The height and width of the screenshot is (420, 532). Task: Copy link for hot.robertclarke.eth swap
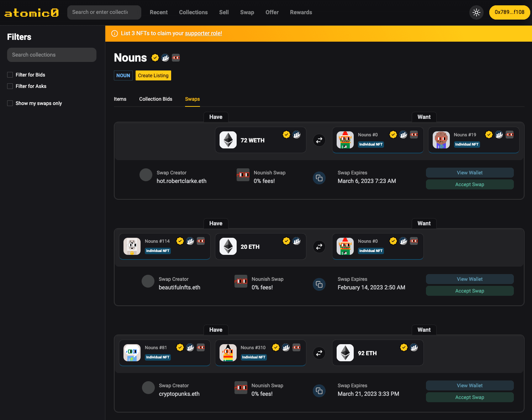[319, 178]
